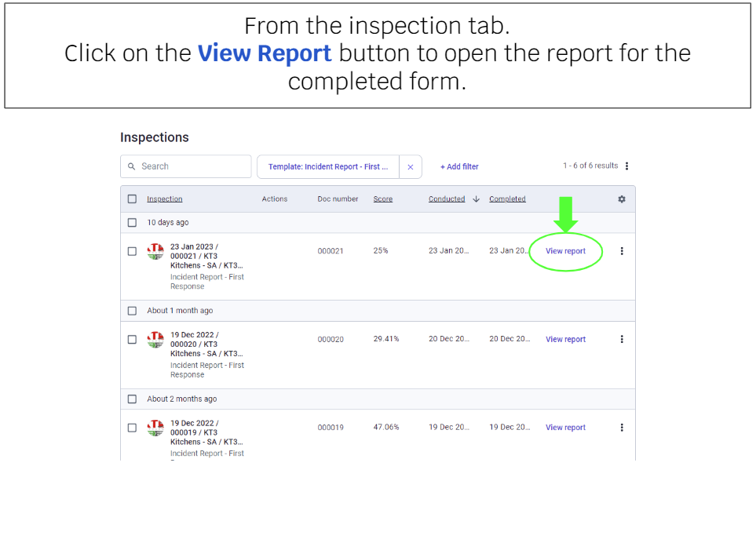Click View report for the 23 Jan 2023 inspection
The image size is (756, 543).
pos(565,250)
